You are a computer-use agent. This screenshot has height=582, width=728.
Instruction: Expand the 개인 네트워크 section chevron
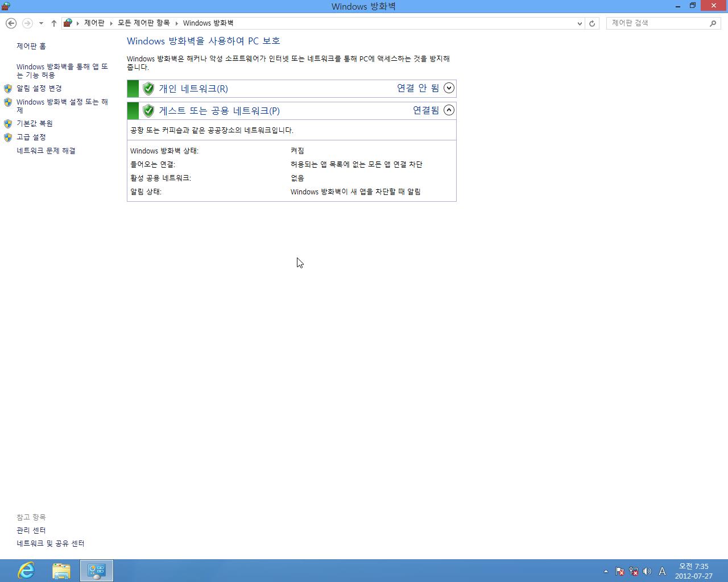point(449,88)
